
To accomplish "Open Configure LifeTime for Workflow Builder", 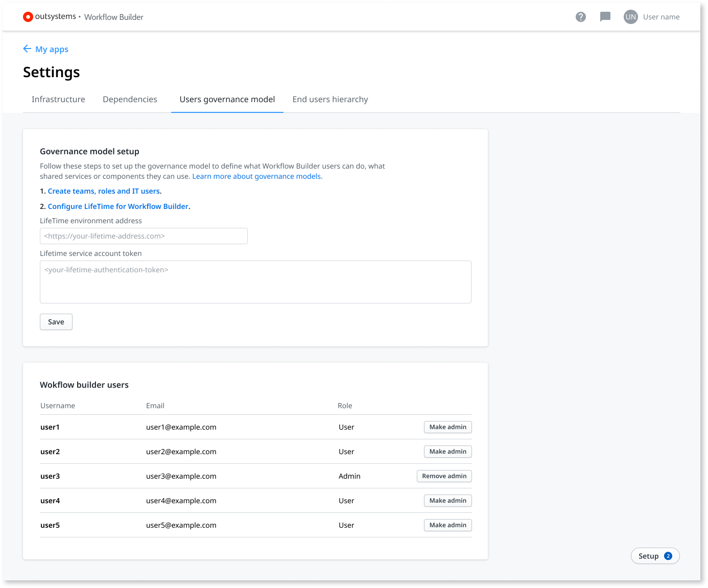I will pos(118,206).
